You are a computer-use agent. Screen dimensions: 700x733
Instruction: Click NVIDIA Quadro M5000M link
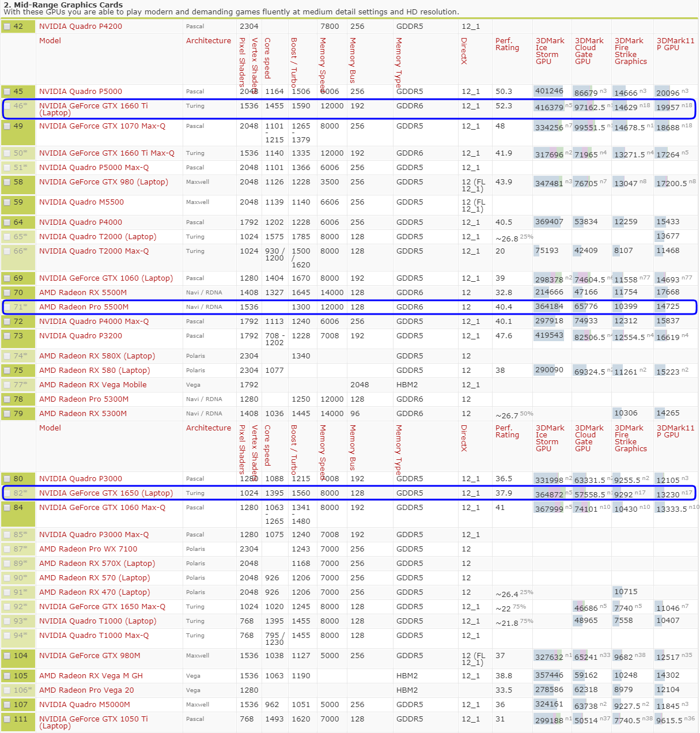[85, 705]
